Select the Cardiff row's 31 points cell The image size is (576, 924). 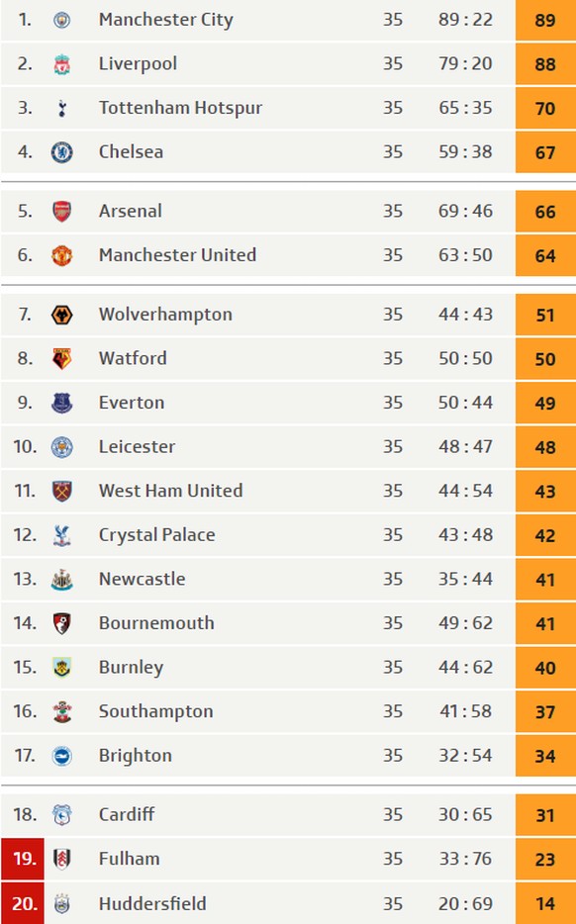coord(545,815)
